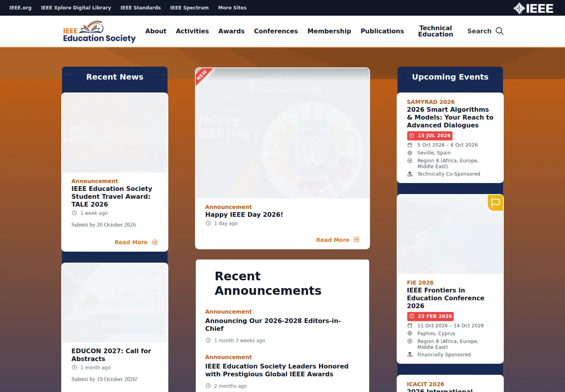Go to IEEE.org link
This screenshot has width=565, height=392.
[x=20, y=7]
